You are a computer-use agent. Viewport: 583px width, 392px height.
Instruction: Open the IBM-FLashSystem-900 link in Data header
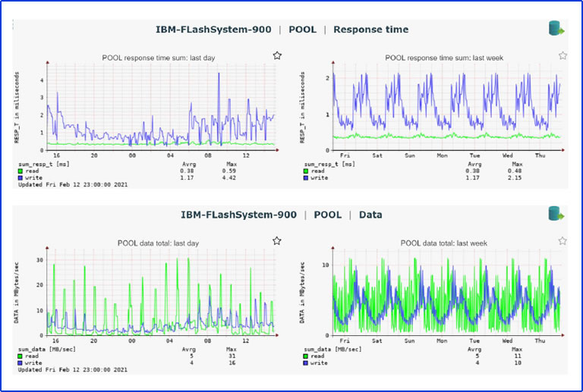click(238, 215)
